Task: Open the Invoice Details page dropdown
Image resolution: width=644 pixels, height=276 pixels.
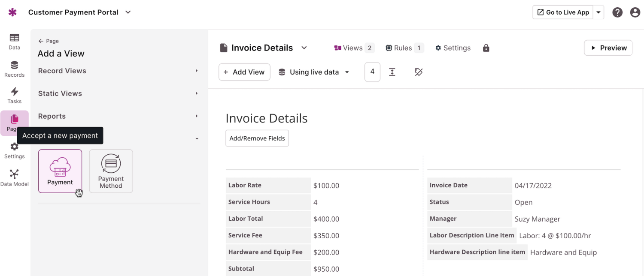Action: tap(304, 48)
